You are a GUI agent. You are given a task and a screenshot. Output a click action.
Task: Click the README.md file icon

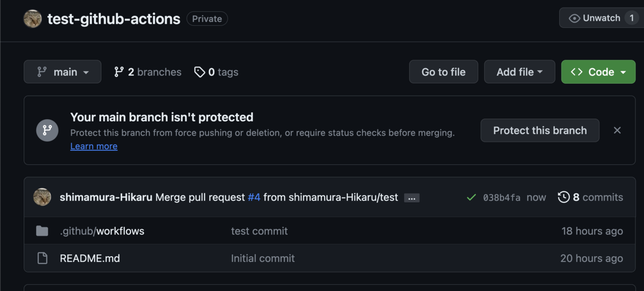point(42,258)
